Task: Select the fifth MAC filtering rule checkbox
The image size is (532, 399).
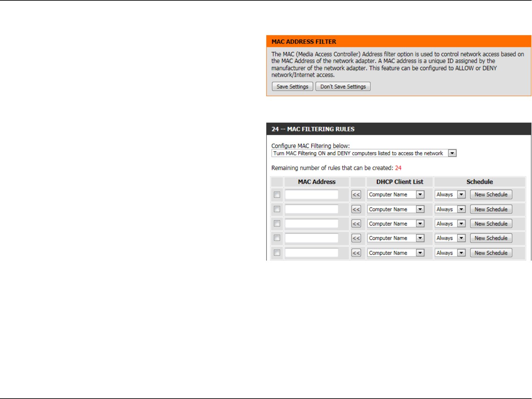Action: (277, 253)
